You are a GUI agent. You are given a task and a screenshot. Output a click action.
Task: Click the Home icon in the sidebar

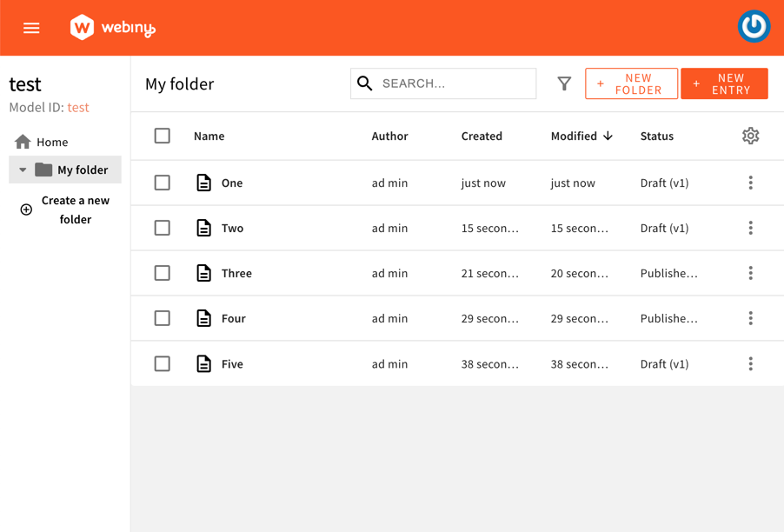tap(22, 141)
